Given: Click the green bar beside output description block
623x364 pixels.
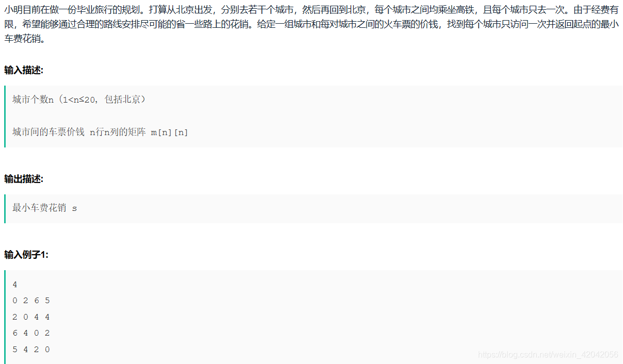Looking at the screenshot, I should [x=5, y=209].
